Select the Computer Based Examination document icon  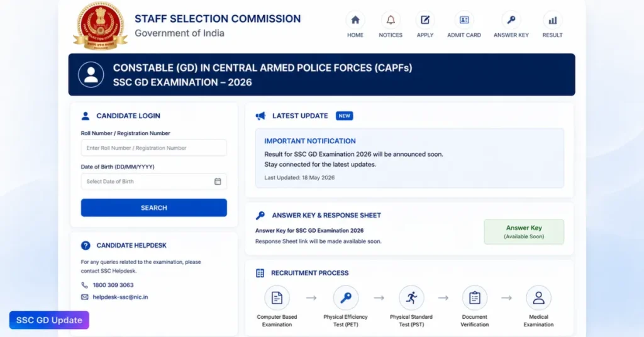click(x=277, y=298)
